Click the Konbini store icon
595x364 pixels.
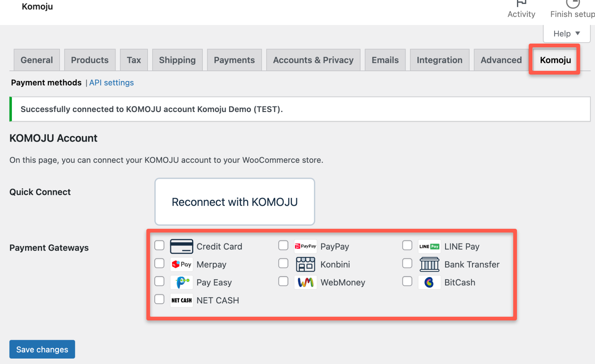tap(305, 265)
